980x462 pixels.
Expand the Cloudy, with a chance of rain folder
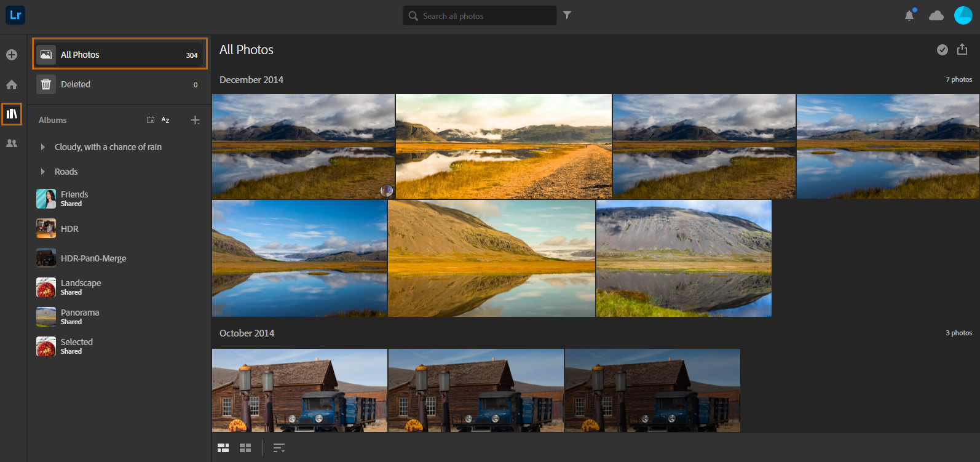tap(42, 147)
